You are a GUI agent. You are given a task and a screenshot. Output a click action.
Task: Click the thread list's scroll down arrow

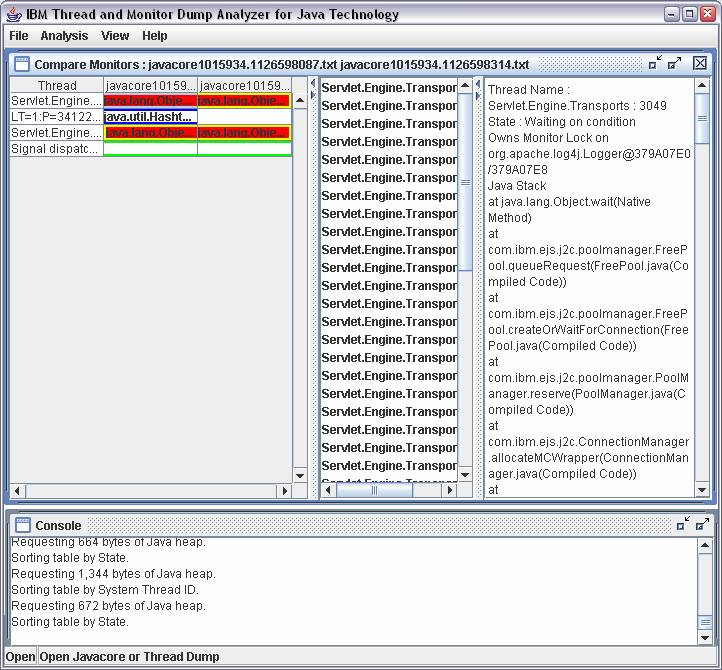click(x=466, y=475)
